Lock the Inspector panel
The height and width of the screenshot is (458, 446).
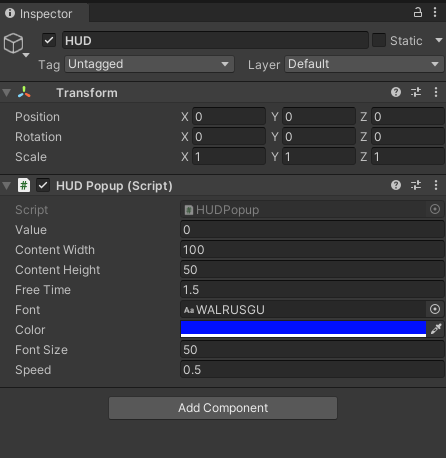pyautogui.click(x=418, y=12)
